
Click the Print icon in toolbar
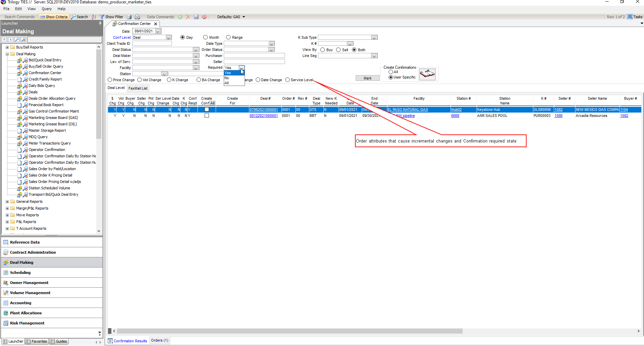[137, 17]
